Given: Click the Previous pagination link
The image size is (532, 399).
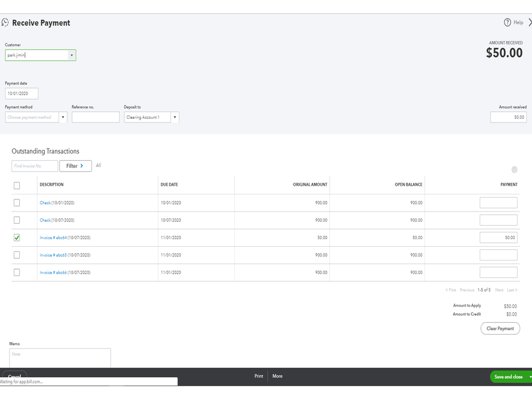Looking at the screenshot, I should pos(467,290).
